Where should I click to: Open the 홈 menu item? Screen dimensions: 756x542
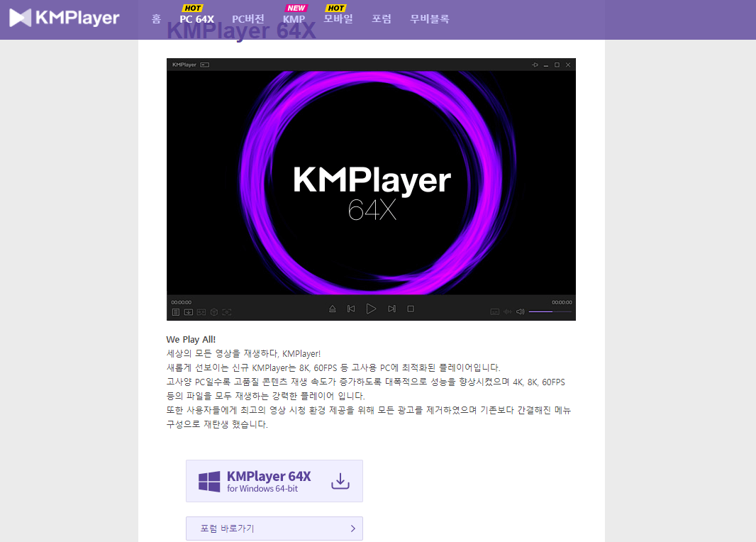pyautogui.click(x=156, y=19)
